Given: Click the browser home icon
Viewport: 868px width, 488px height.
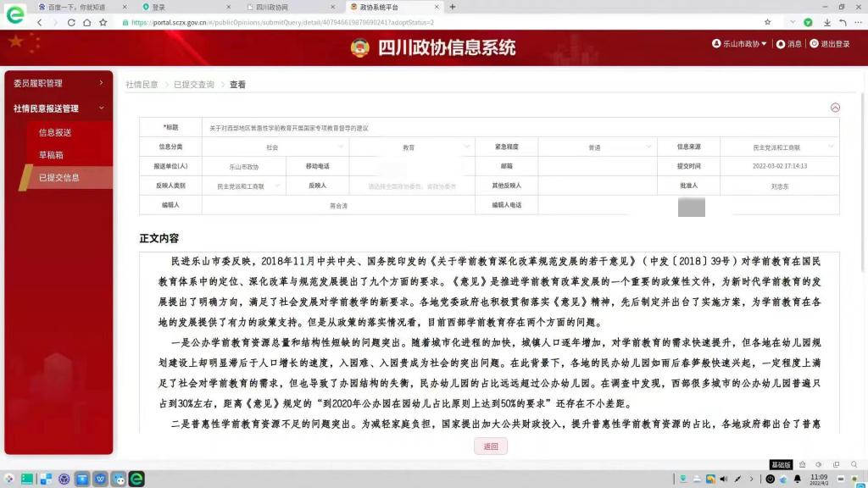Looking at the screenshot, I should tap(87, 23).
